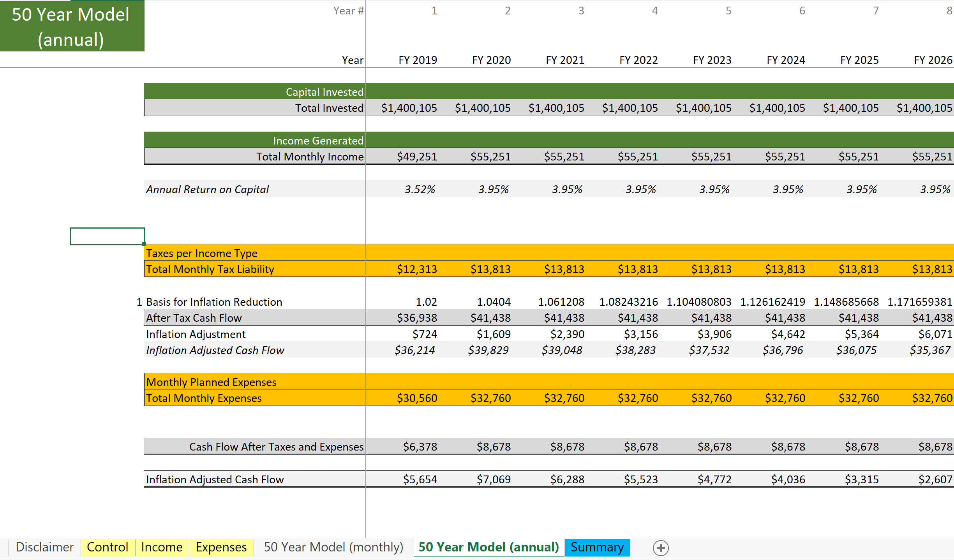This screenshot has width=954, height=560.
Task: Select the $6,378 cash flow cell
Action: [420, 447]
